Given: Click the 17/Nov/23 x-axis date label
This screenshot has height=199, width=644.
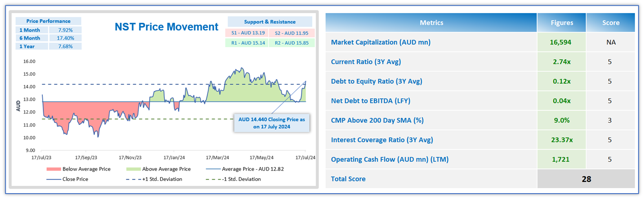Looking at the screenshot, I should (130, 158).
